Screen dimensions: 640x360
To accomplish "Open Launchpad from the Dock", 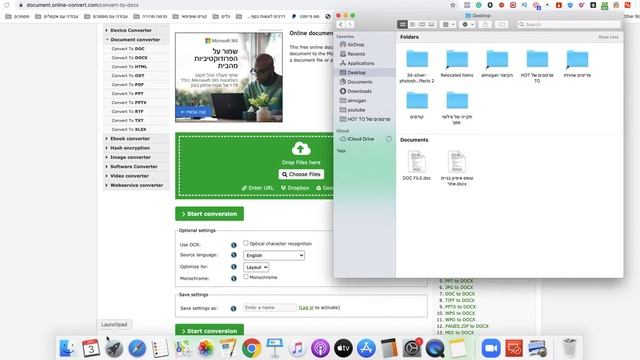I will [x=114, y=349].
